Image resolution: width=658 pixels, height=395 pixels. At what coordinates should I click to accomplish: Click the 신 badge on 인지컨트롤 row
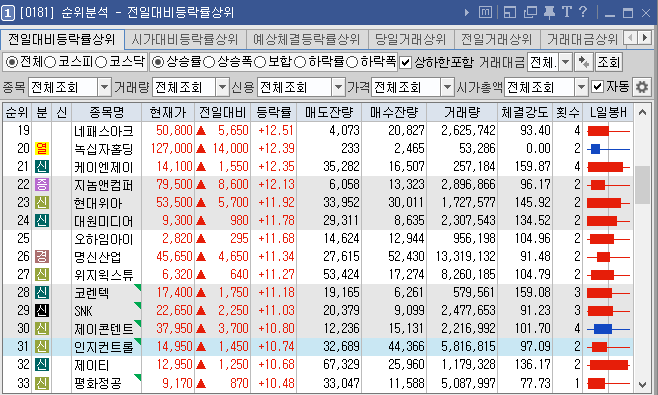(x=42, y=347)
